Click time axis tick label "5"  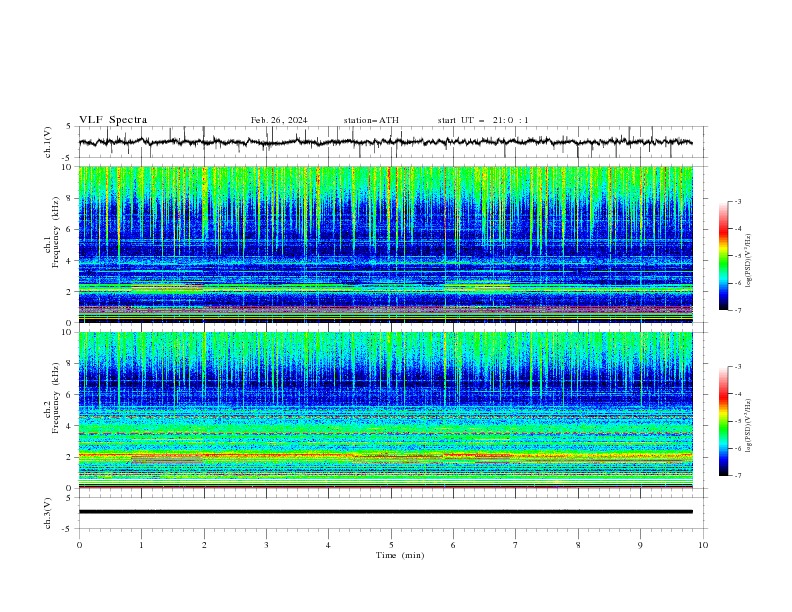coord(391,545)
